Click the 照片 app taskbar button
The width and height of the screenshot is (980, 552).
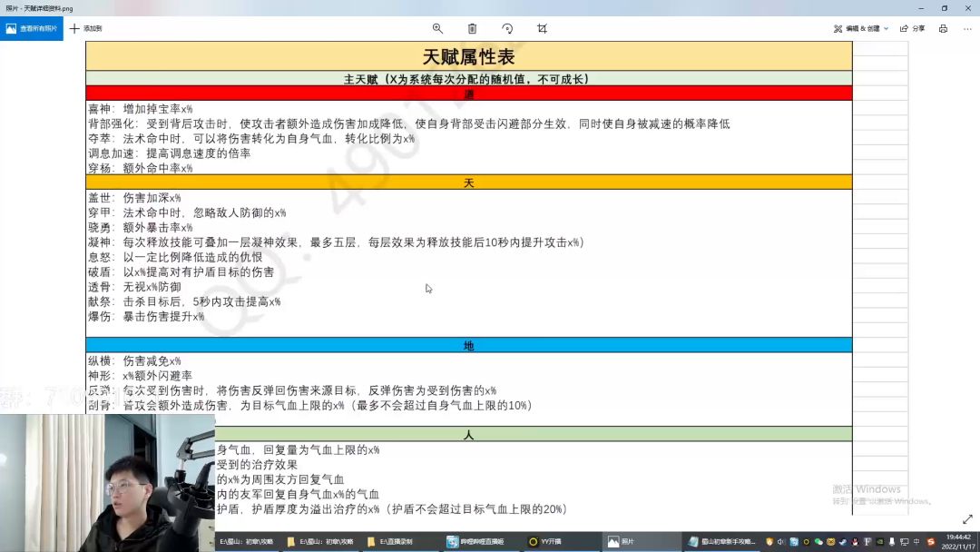click(x=626, y=542)
